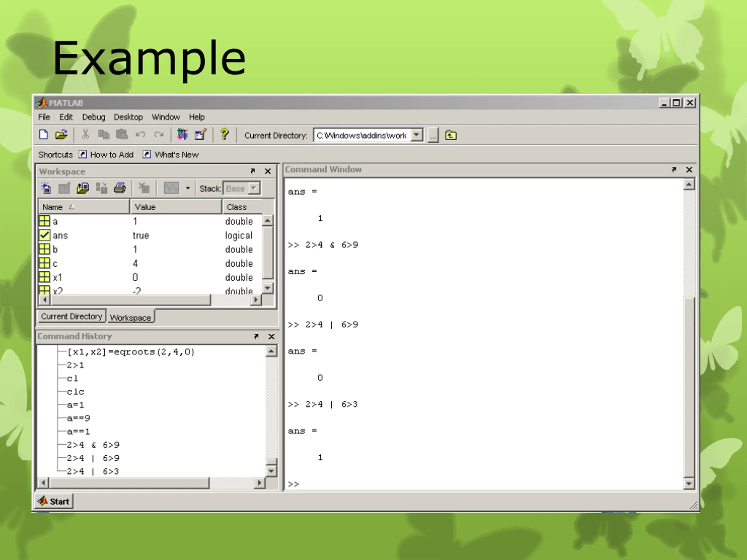Click Command Window scroll down arrow
The image size is (747, 560).
tap(689, 483)
